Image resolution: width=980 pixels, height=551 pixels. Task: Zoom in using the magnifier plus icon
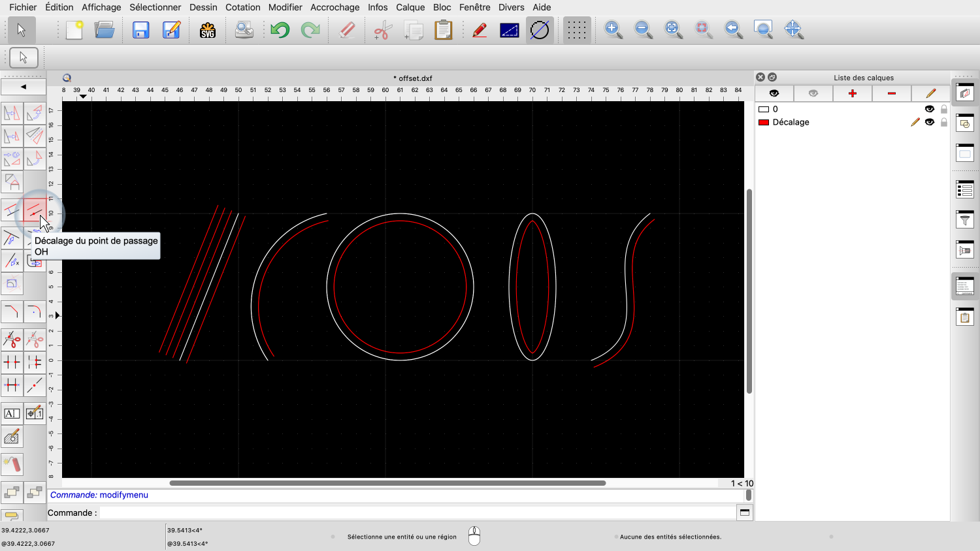pyautogui.click(x=613, y=29)
